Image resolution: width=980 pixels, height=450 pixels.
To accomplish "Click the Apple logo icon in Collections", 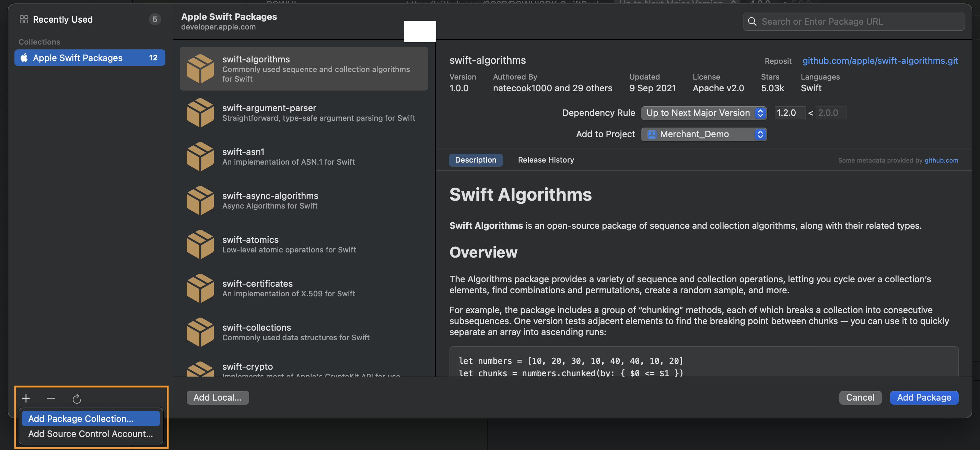I will tap(24, 57).
